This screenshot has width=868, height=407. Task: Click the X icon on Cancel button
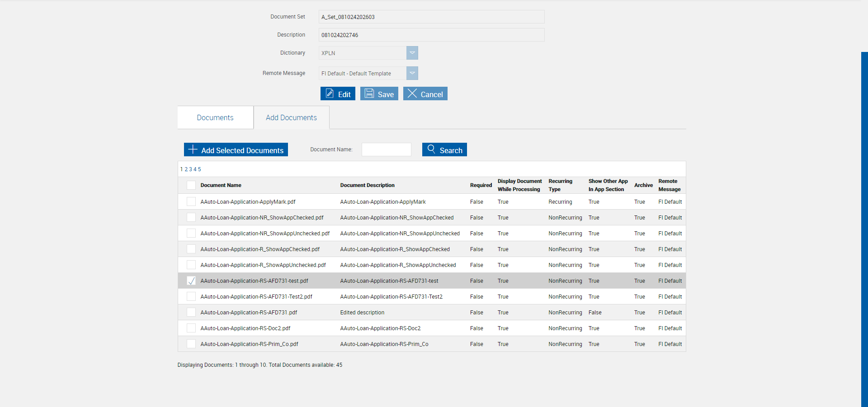[412, 93]
